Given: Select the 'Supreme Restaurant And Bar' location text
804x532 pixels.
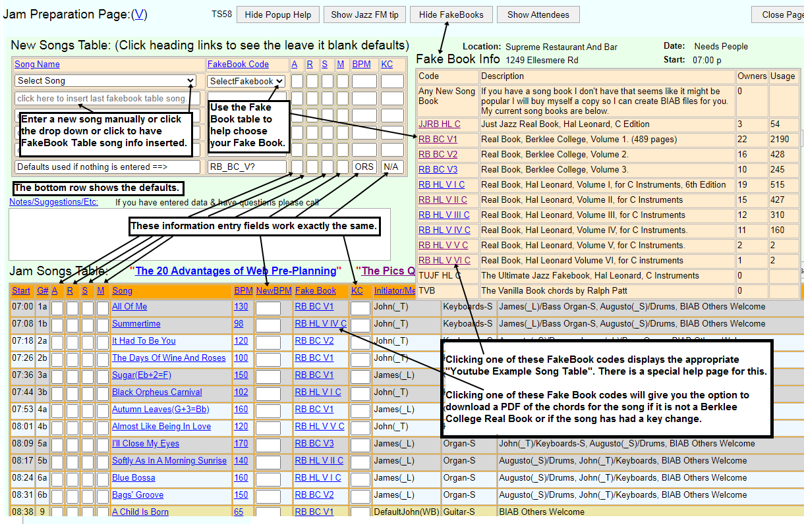Looking at the screenshot, I should 561,47.
